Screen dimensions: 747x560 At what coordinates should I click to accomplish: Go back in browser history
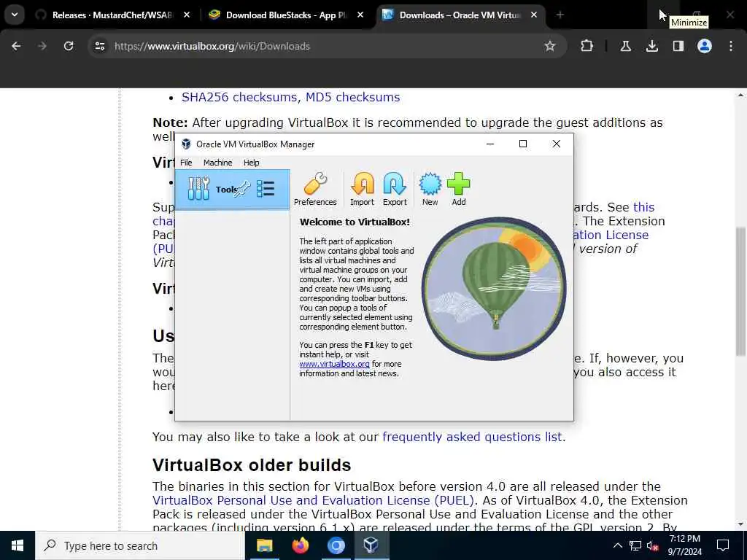pyautogui.click(x=16, y=46)
